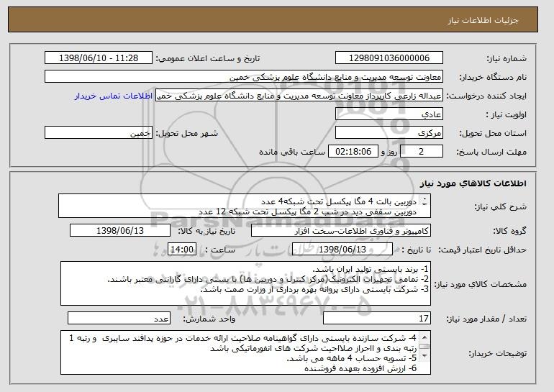Click the quantity field showing 17
Viewport: 554px width, 392px height.
377,318
